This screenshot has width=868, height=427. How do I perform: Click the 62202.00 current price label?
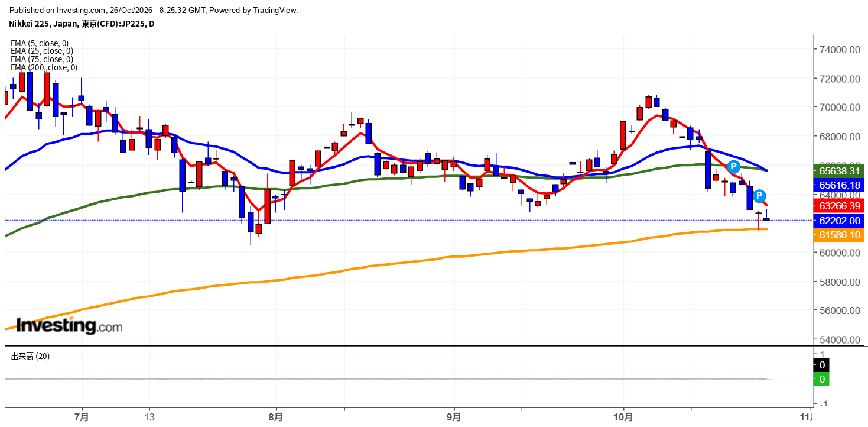[839, 221]
